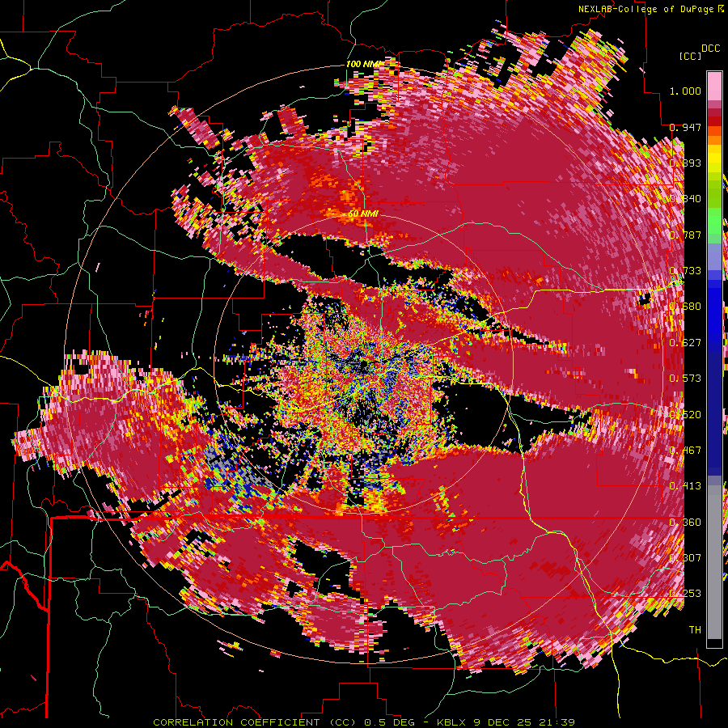Click the 50 NMI range ring label

[x=363, y=214]
